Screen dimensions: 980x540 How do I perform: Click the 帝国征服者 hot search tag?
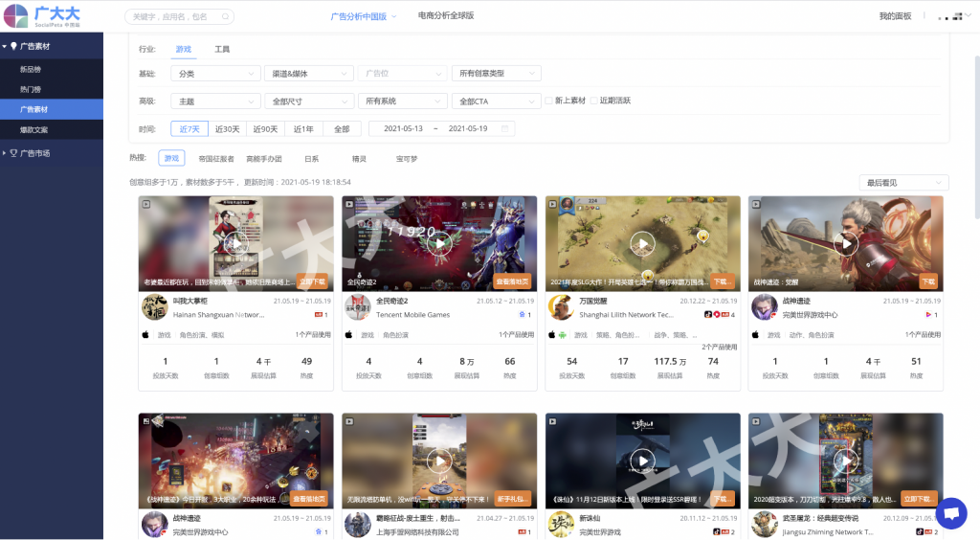216,159
